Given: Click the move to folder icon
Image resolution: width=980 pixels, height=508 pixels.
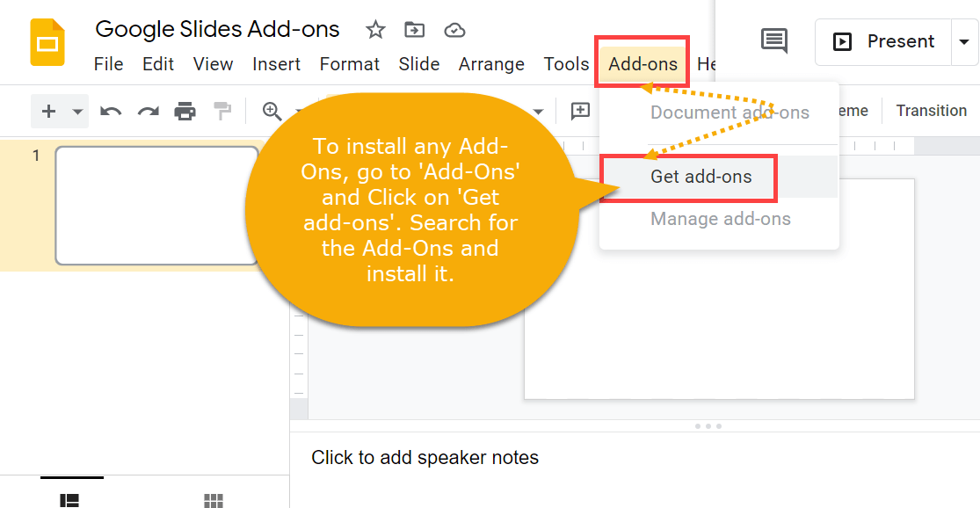Looking at the screenshot, I should (414, 29).
